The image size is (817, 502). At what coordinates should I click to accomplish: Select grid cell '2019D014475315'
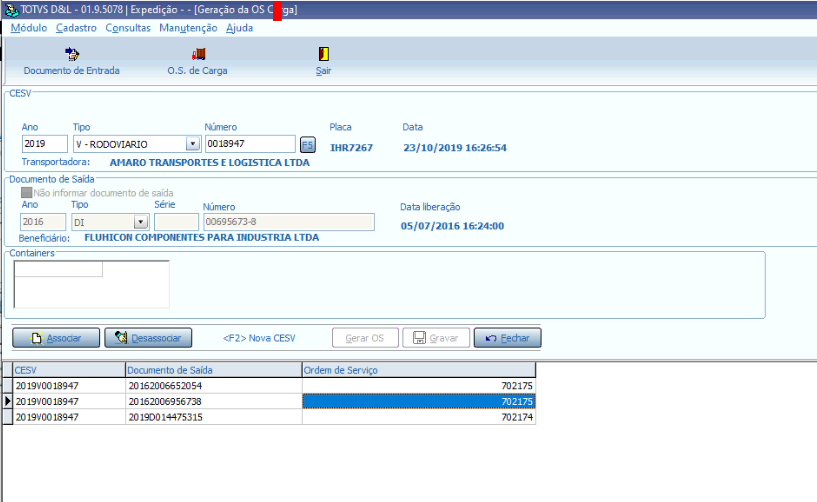click(x=214, y=417)
